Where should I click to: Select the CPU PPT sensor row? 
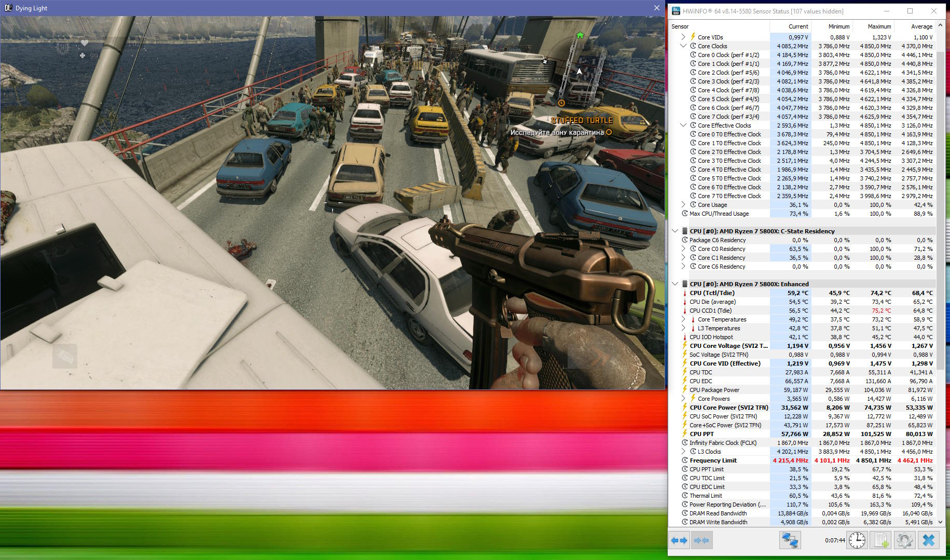point(802,434)
